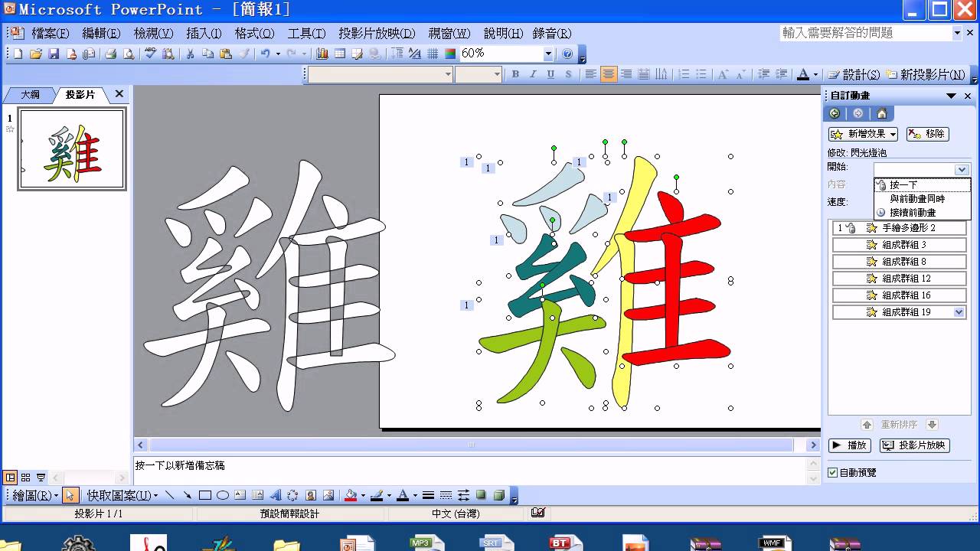Click the animation pane home icon
The width and height of the screenshot is (980, 551).
point(882,113)
